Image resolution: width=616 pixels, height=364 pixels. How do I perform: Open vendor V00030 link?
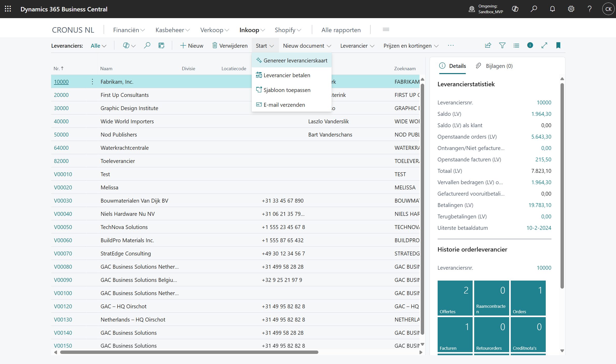click(63, 201)
